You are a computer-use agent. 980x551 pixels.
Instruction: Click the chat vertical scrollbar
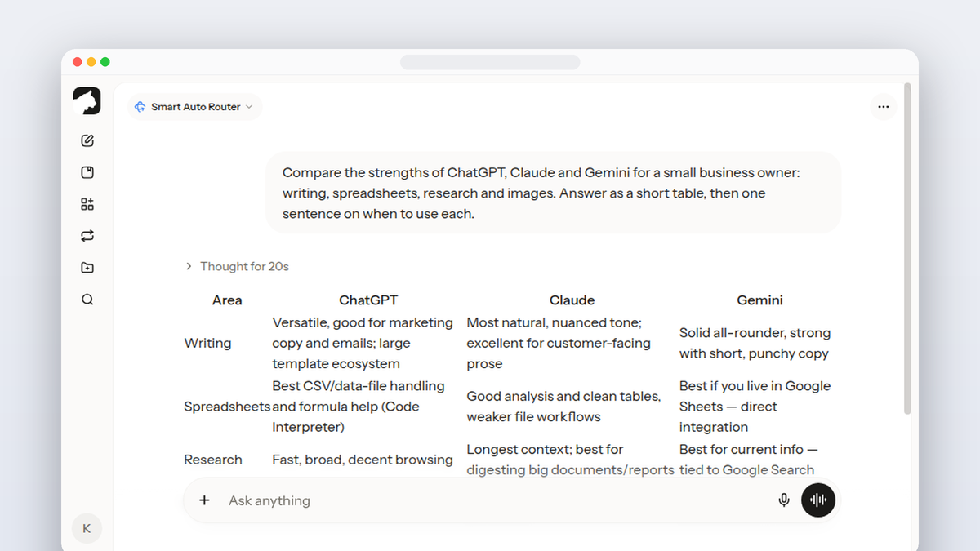pyautogui.click(x=908, y=249)
